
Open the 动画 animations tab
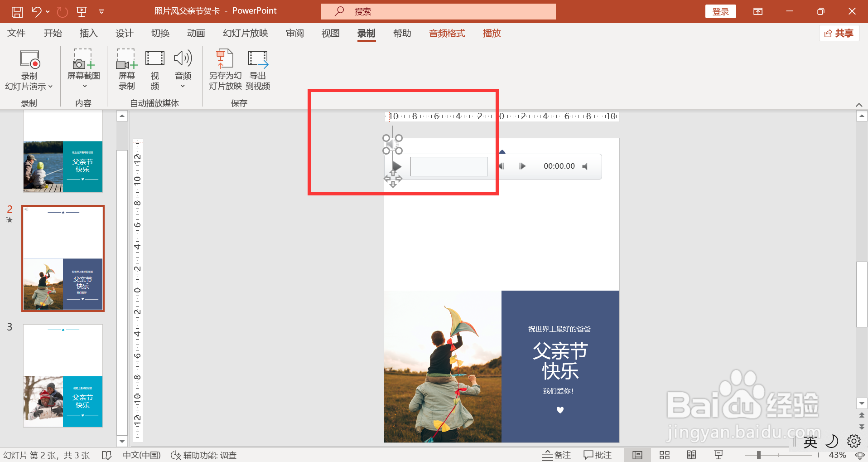click(x=196, y=33)
